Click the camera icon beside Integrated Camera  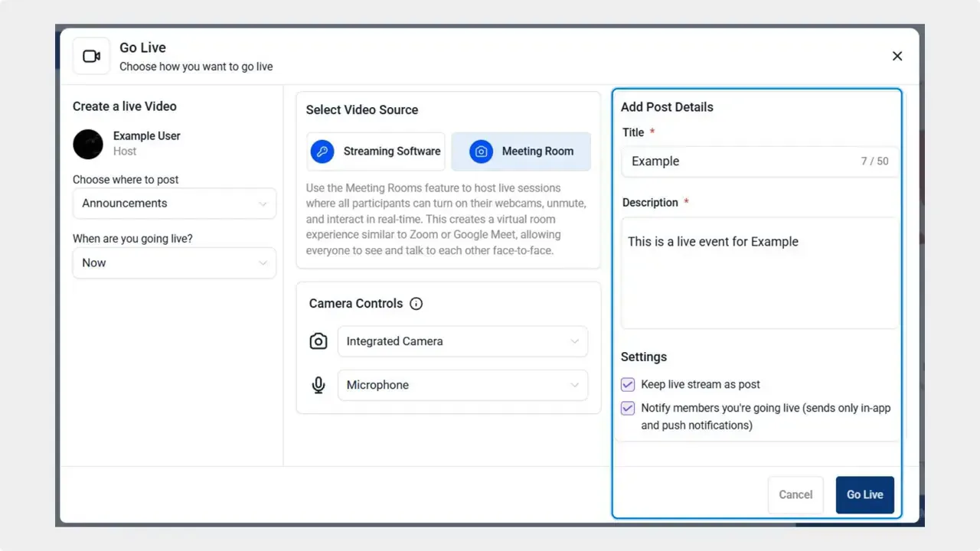[x=318, y=341]
